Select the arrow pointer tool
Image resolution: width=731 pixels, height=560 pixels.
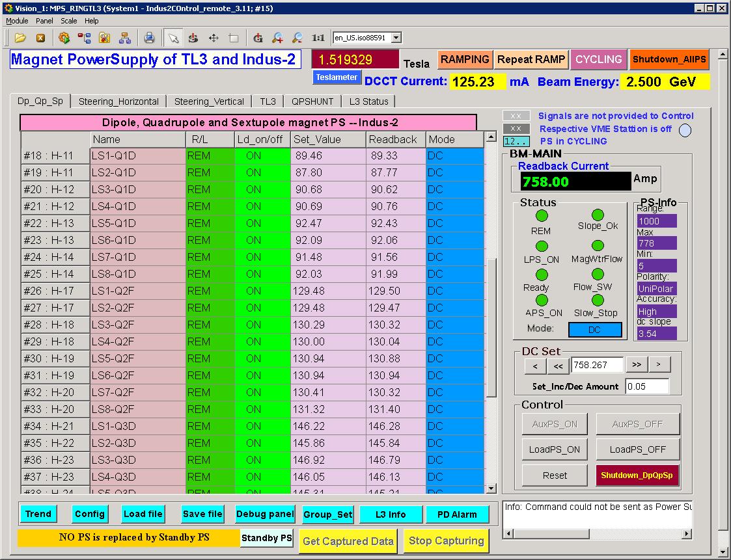(x=173, y=38)
